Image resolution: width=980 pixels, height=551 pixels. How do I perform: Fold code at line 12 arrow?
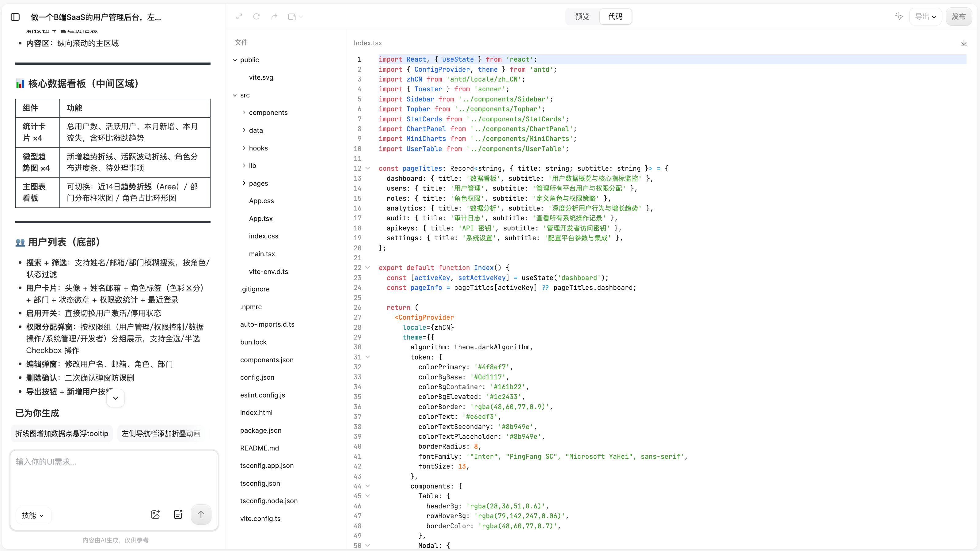tap(368, 168)
